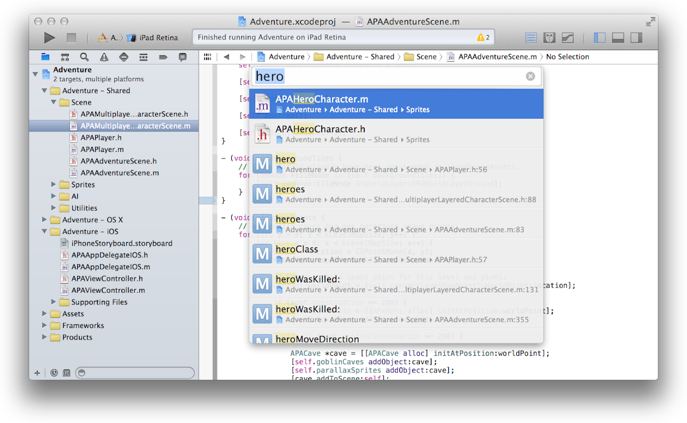Viewport: 687px width, 423px height.
Task: Enter full screen mode
Action: point(650,21)
